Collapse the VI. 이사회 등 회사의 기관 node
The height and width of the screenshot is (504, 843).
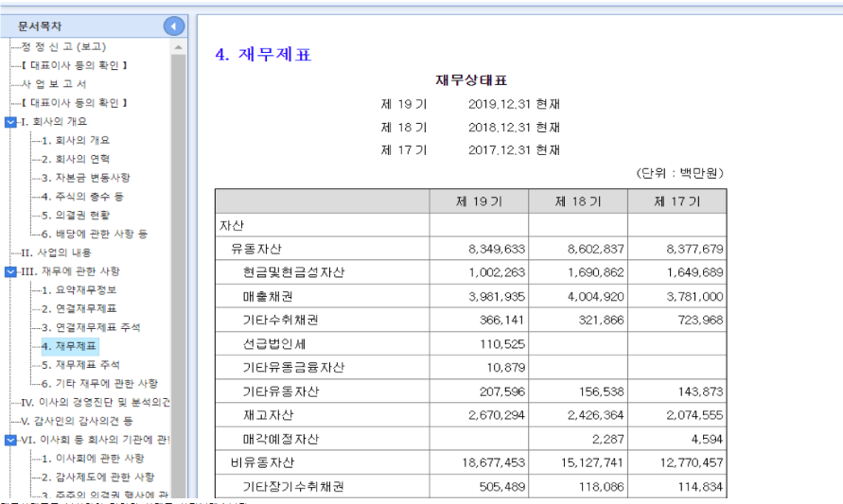click(x=10, y=441)
